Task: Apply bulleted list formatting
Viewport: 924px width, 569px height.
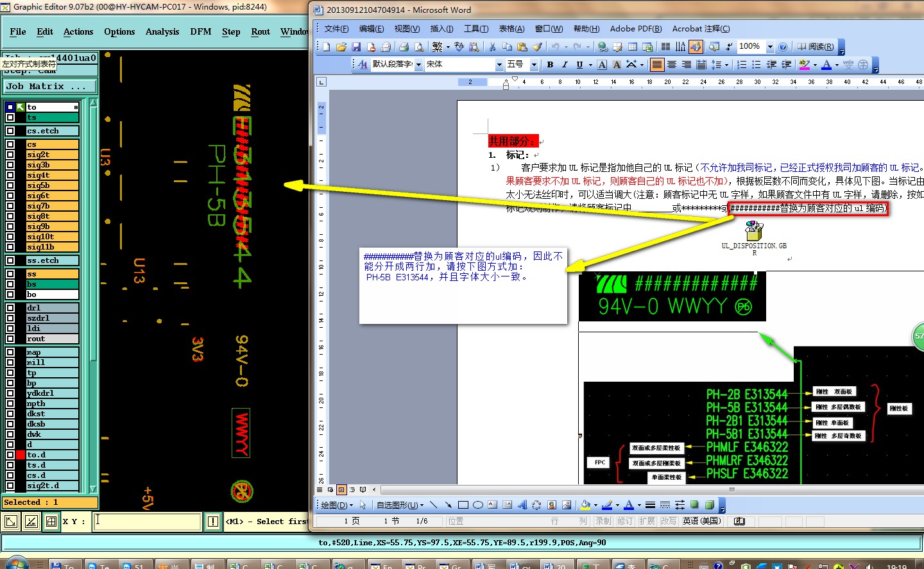Action: (757, 65)
